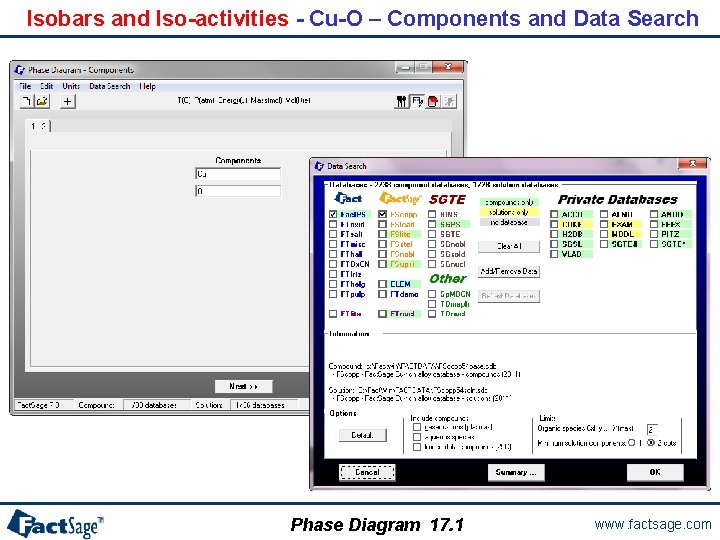Image resolution: width=720 pixels, height=540 pixels.
Task: Select the FSstel database checkbox
Action: point(382,244)
